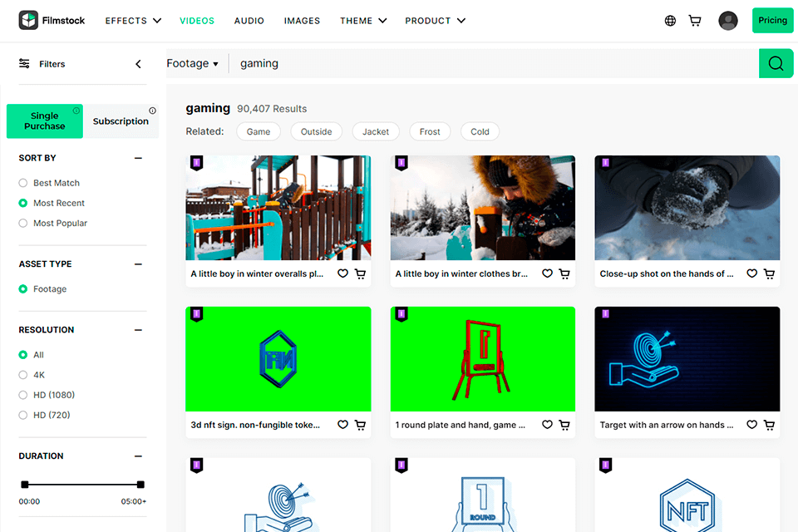Click the Pricing button
The image size is (798, 532).
point(772,20)
